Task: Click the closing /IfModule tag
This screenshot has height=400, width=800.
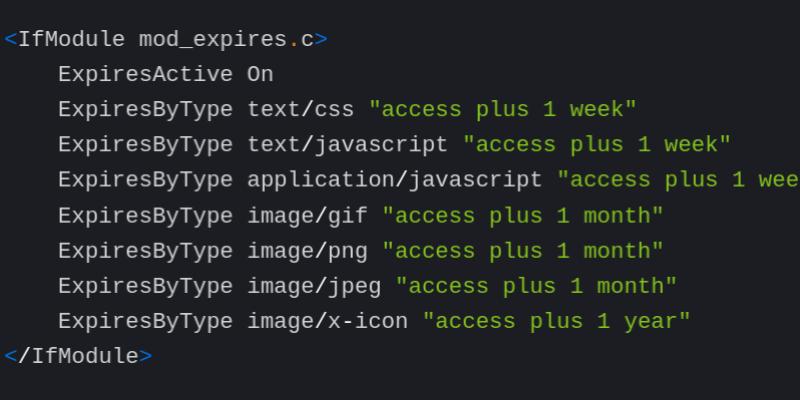Action: 78,356
